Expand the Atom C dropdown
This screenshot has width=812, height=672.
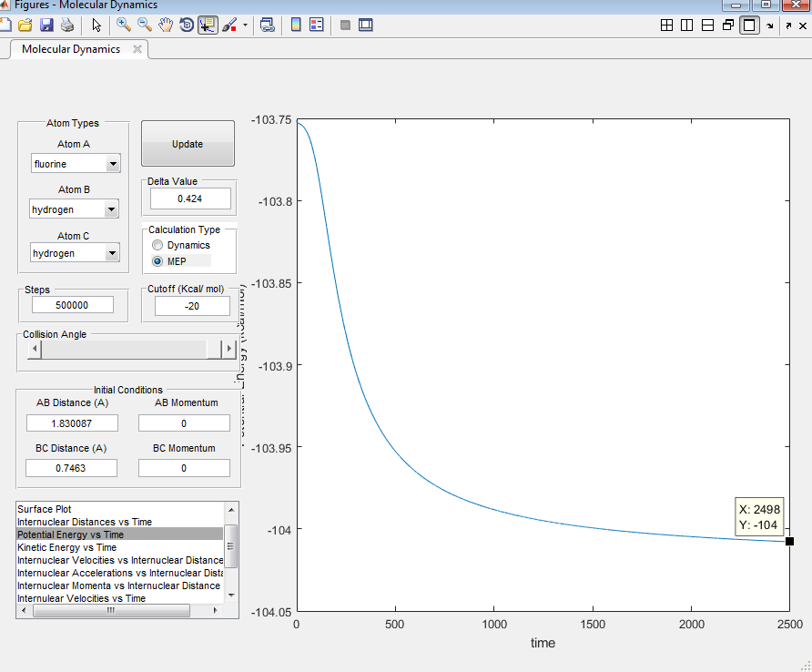coord(113,253)
